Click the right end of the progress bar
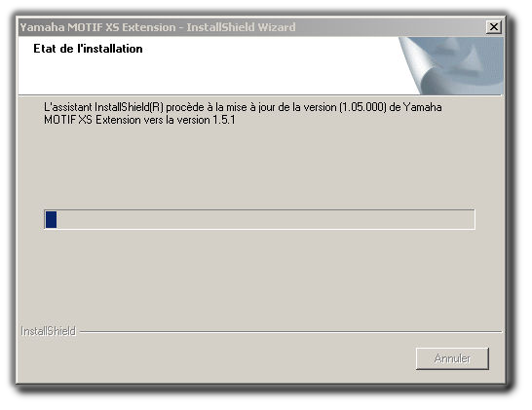 [x=469, y=219]
